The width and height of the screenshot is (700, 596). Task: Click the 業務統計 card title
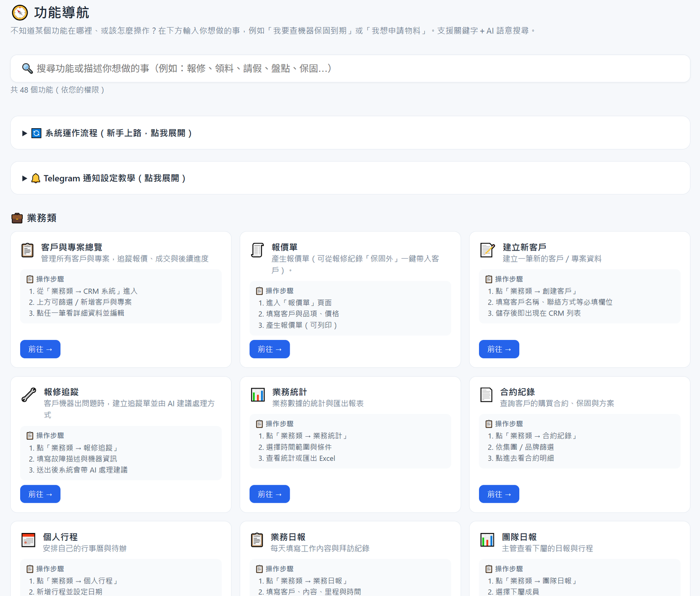tap(290, 392)
